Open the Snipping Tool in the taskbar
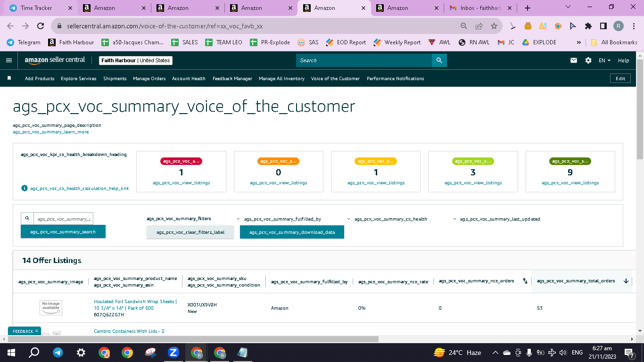The image size is (644, 362). (x=150, y=352)
